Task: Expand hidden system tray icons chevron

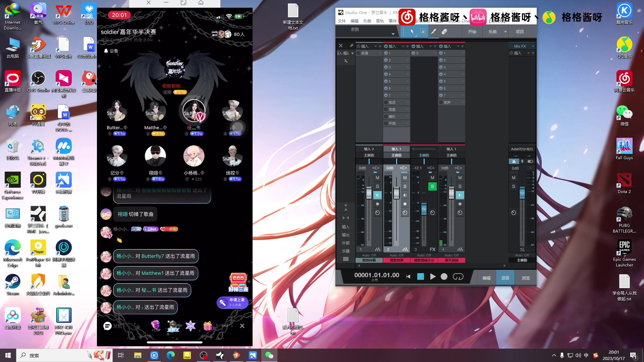Action: pos(554,355)
